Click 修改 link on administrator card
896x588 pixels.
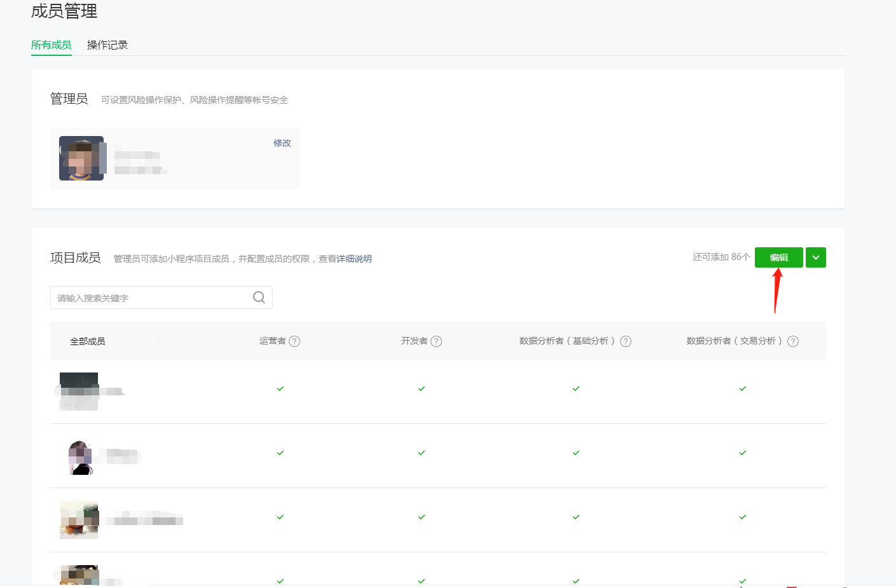point(282,143)
